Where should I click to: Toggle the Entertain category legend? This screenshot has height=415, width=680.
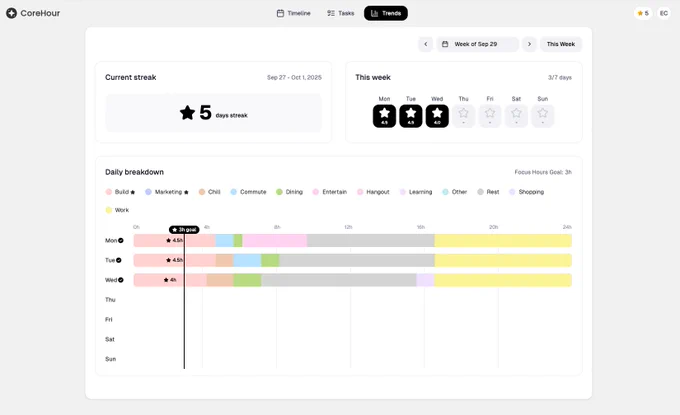[x=330, y=192]
